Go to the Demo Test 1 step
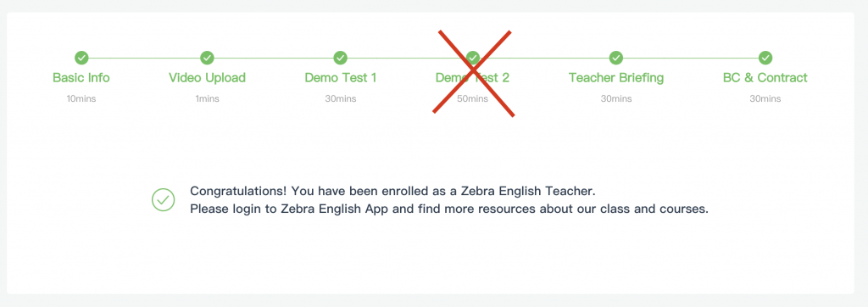This screenshot has width=868, height=307. (x=341, y=77)
